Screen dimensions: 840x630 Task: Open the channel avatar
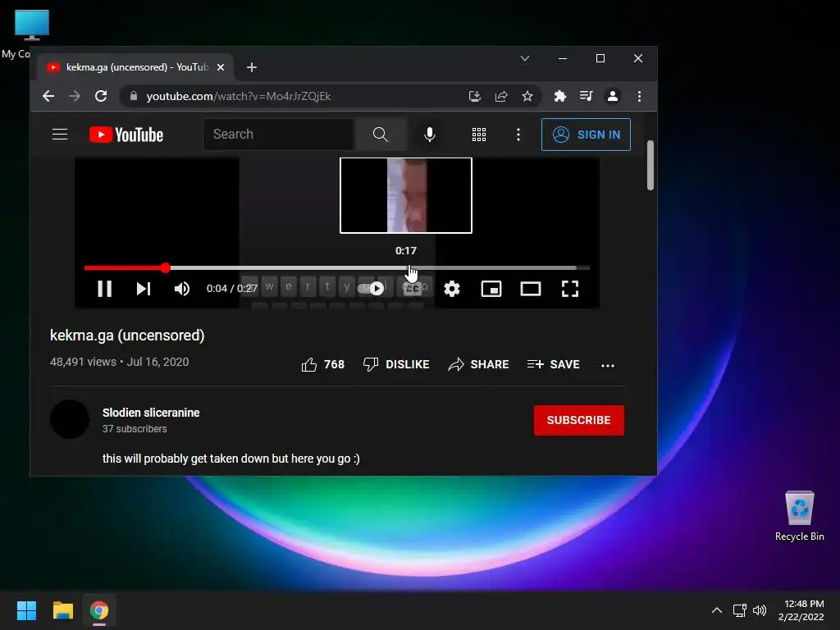click(x=70, y=419)
